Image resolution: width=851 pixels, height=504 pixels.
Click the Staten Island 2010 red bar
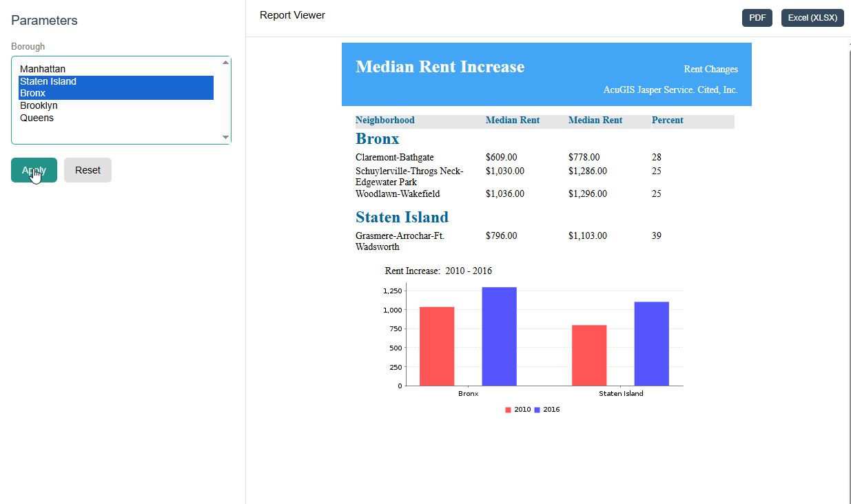[589, 355]
